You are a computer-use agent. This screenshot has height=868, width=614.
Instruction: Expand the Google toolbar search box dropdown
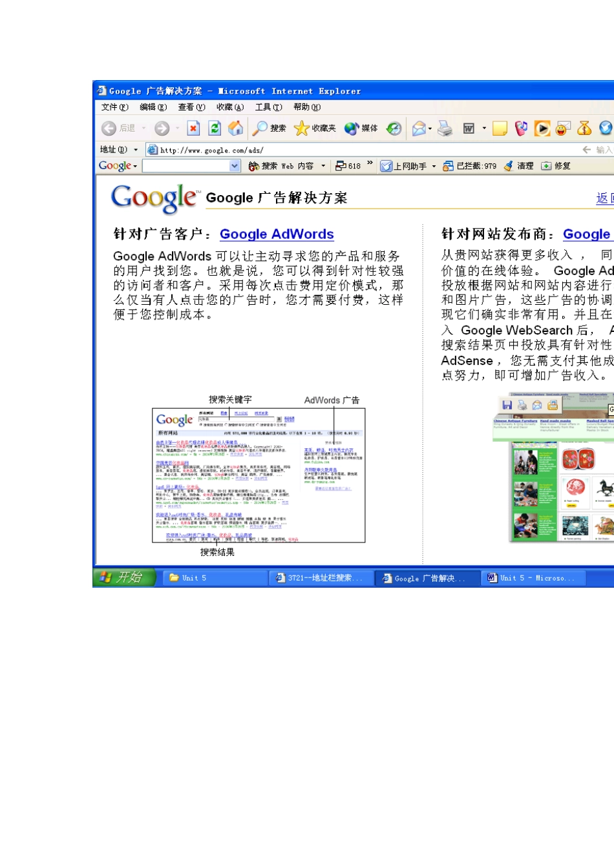click(235, 166)
